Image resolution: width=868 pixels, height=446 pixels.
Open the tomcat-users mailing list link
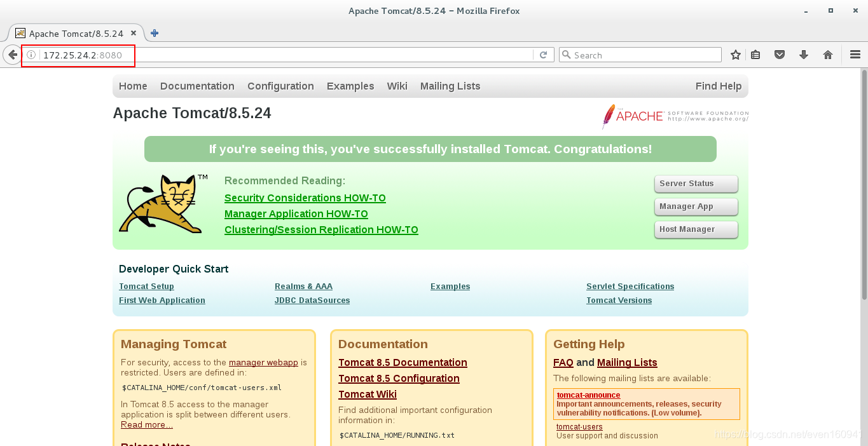coord(579,427)
